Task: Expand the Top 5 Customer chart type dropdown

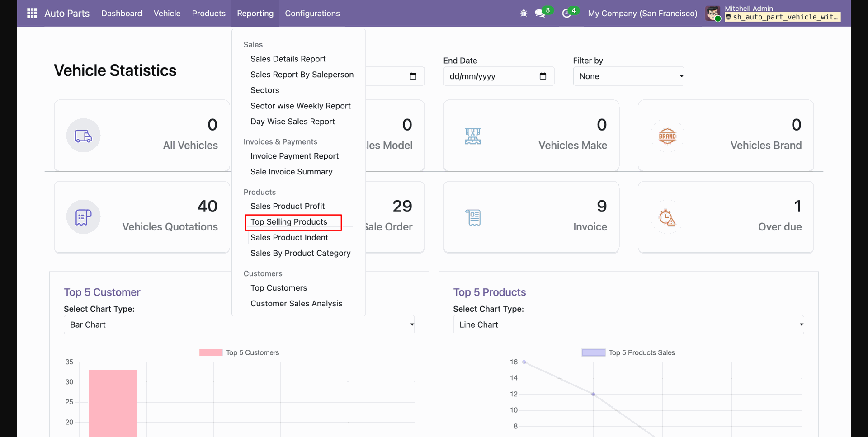Action: [x=239, y=324]
